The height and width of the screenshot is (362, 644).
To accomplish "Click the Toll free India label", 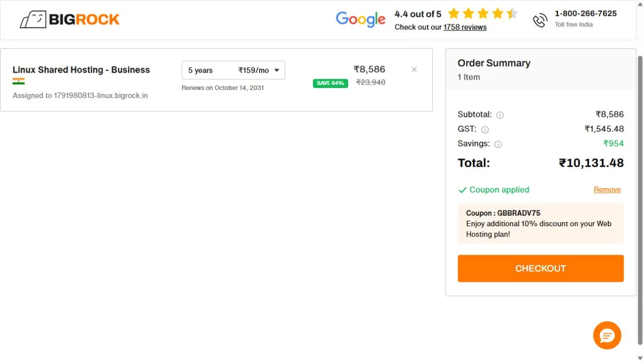I will (574, 25).
